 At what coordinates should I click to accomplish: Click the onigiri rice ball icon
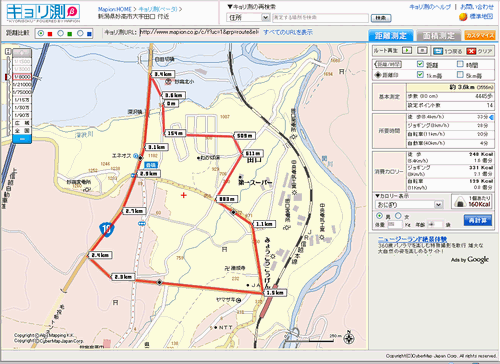coord(460,202)
